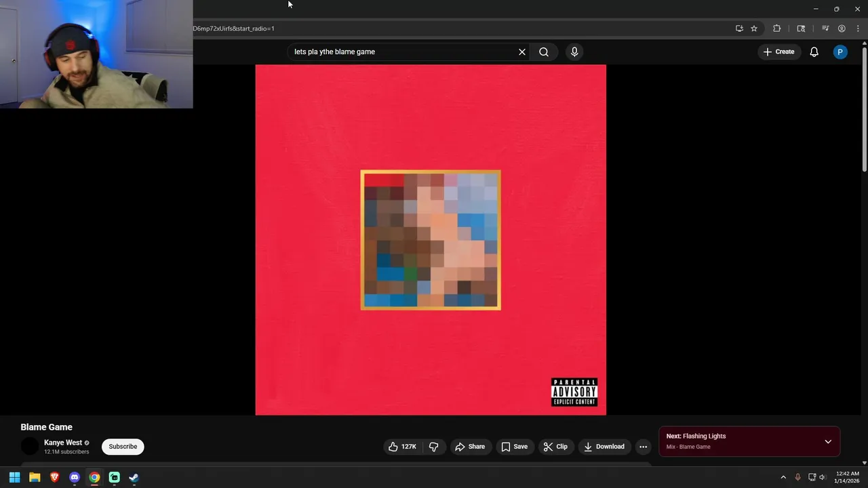The height and width of the screenshot is (488, 868).
Task: Open File Explorer from taskbar
Action: click(x=35, y=477)
